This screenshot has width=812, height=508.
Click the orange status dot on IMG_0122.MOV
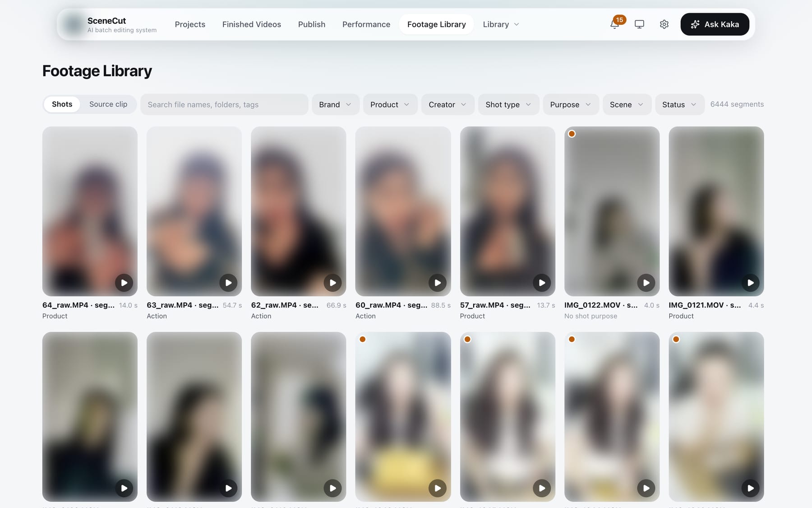(x=572, y=134)
